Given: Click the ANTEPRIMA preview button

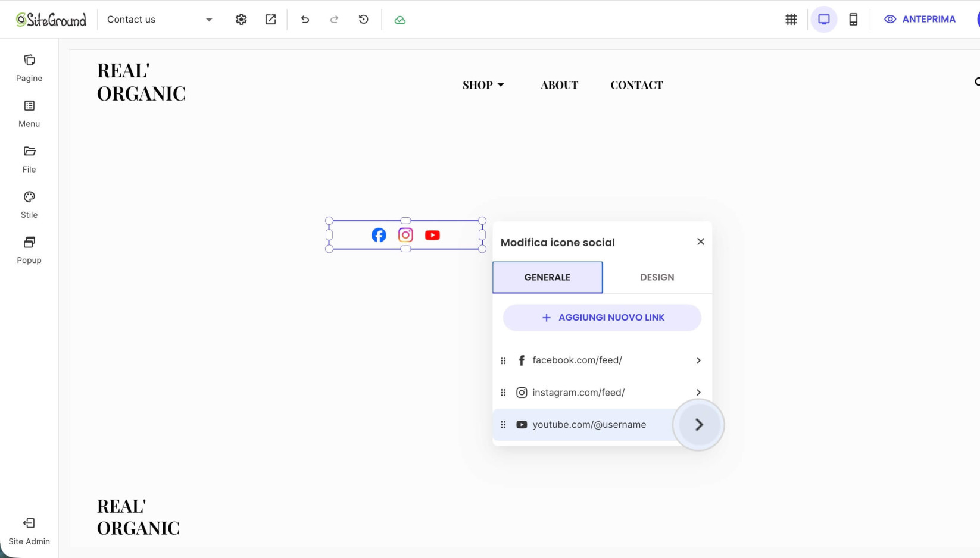Looking at the screenshot, I should coord(920,20).
